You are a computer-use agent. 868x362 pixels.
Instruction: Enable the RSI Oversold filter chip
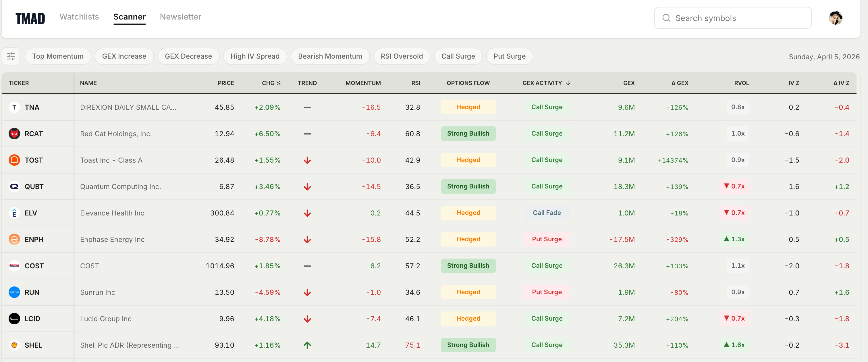401,56
